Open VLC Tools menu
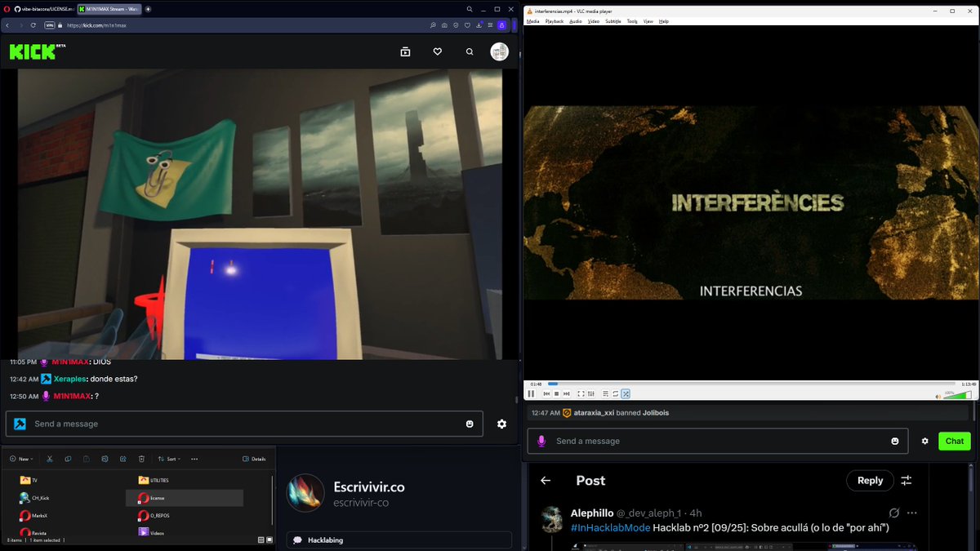The width and height of the screenshot is (980, 551). click(x=632, y=21)
